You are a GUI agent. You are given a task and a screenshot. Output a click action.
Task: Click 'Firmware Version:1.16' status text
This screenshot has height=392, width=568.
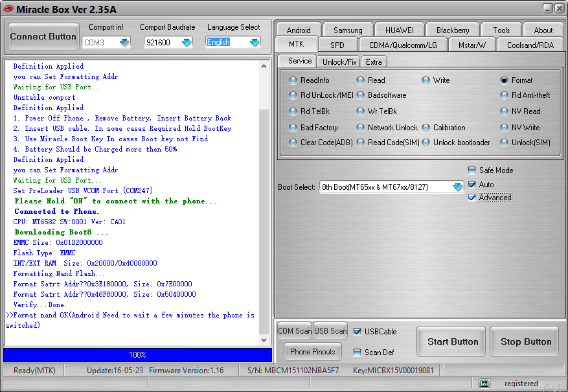click(x=186, y=370)
